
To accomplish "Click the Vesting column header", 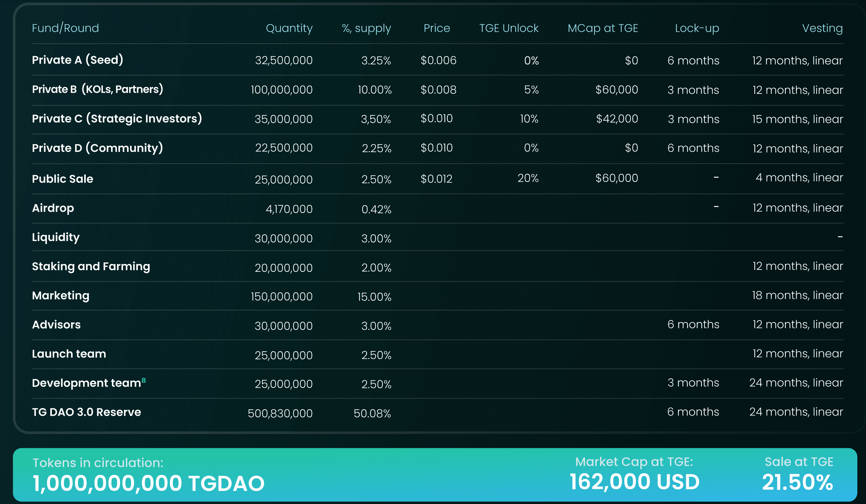I will pos(822,28).
